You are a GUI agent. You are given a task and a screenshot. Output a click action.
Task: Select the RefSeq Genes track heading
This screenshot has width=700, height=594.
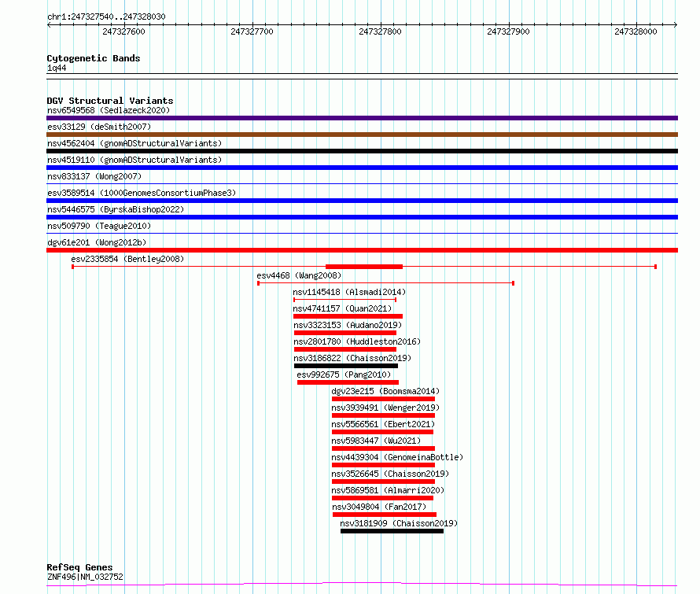79,567
